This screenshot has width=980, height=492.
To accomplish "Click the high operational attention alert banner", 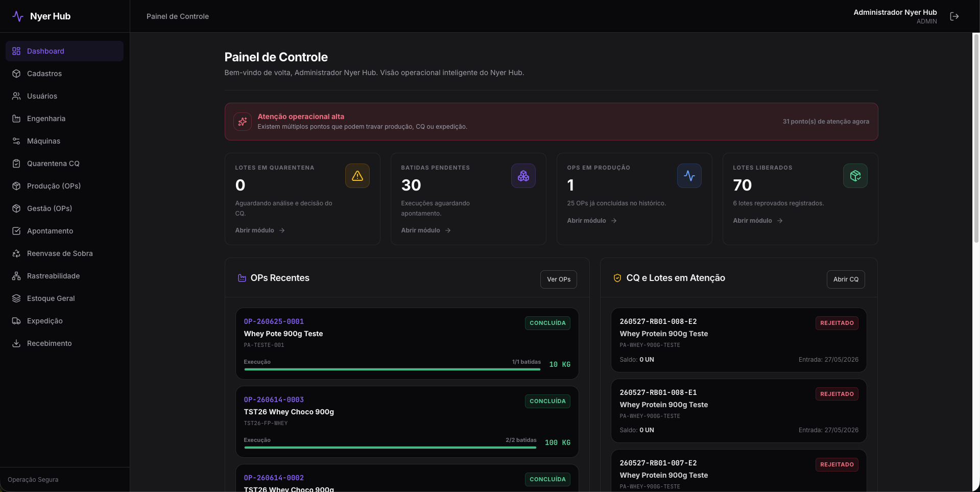I will click(x=552, y=122).
